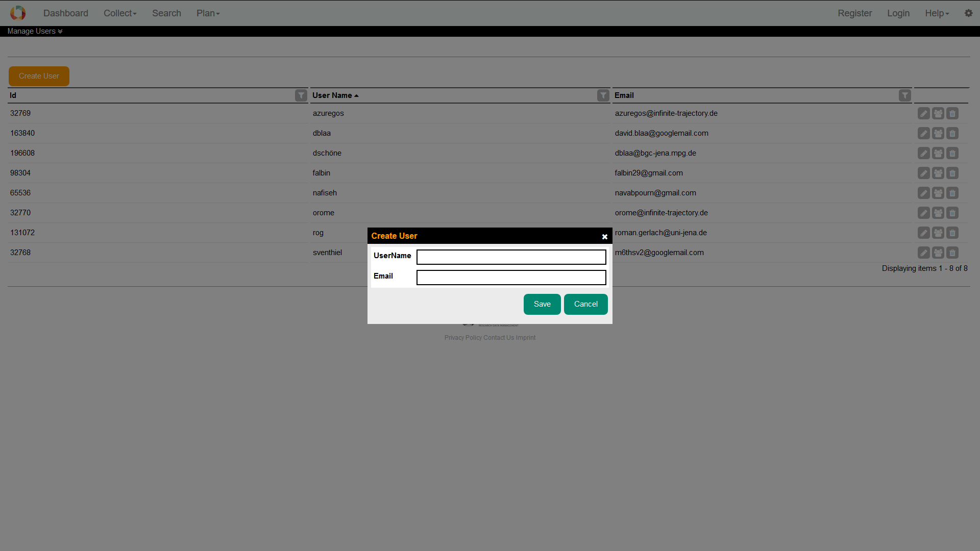The image size is (980, 551).
Task: Expand the Plan dropdown menu
Action: coord(208,13)
